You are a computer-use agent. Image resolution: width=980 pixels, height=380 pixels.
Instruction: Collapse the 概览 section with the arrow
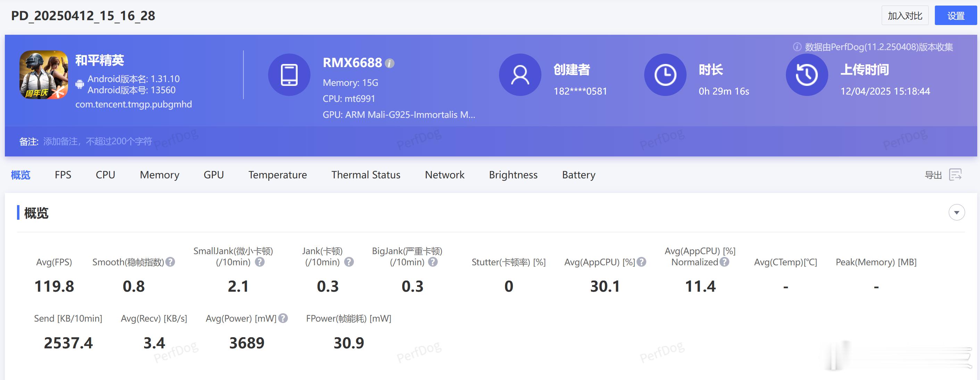coord(956,212)
